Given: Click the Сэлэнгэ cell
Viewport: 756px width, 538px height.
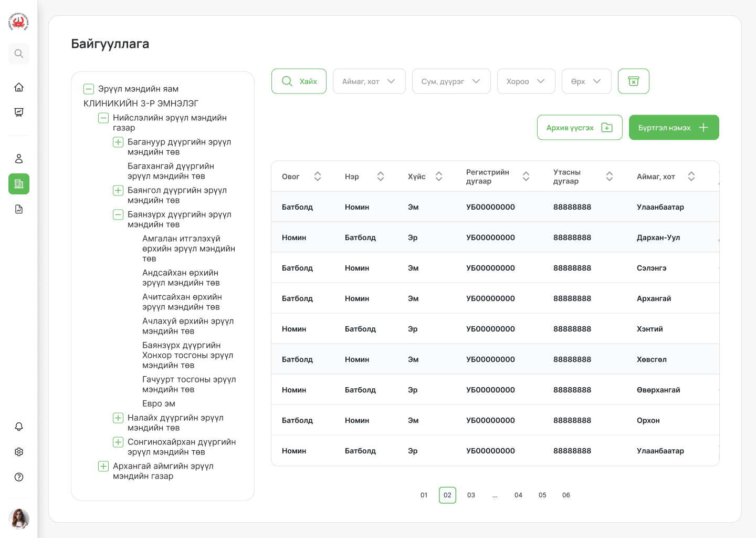Looking at the screenshot, I should (x=652, y=268).
